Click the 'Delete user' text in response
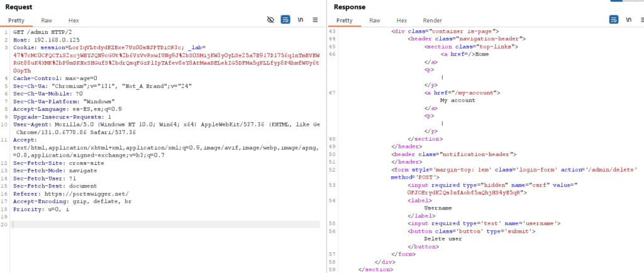 tap(443, 239)
